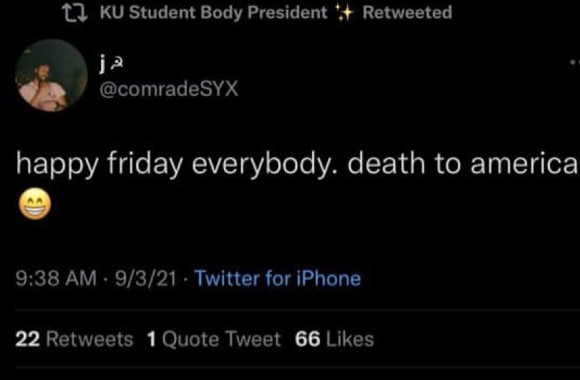Click the sparkle emoji beside President
Viewport: 580px width, 380px height.
344,13
